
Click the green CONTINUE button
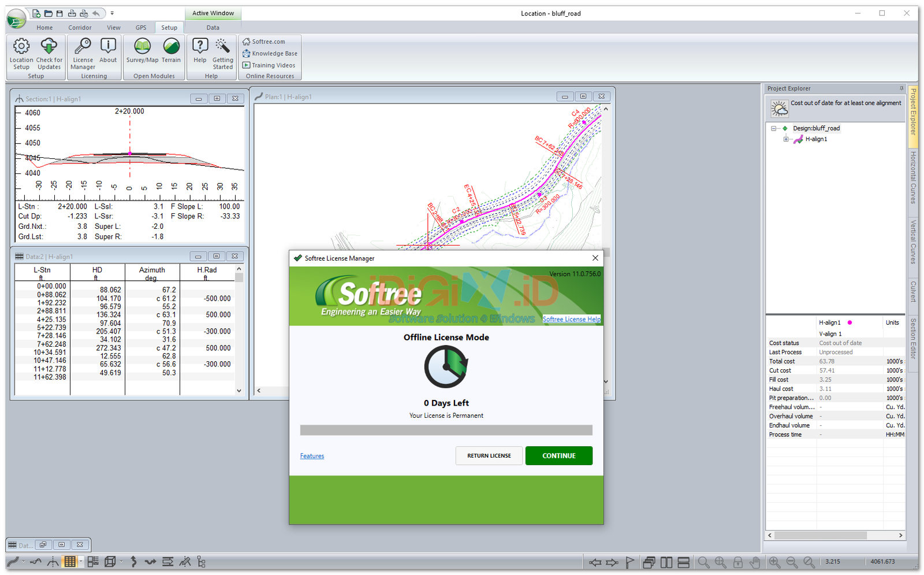point(558,455)
